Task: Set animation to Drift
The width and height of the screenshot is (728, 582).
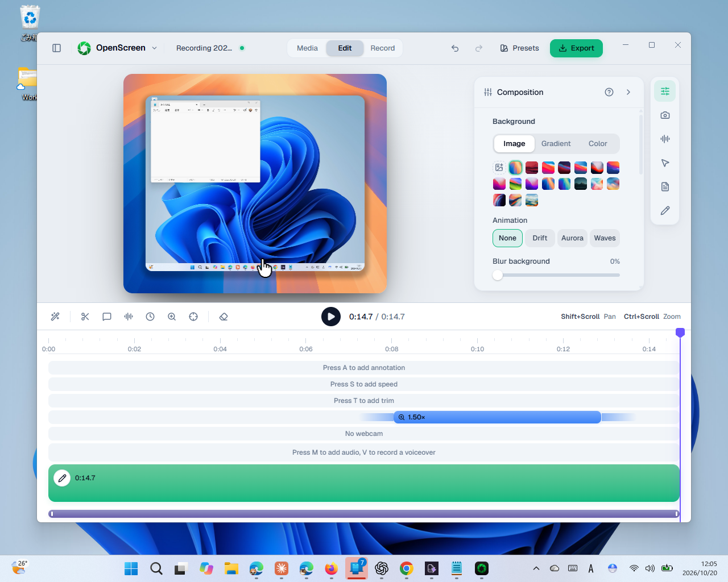Action: click(540, 238)
